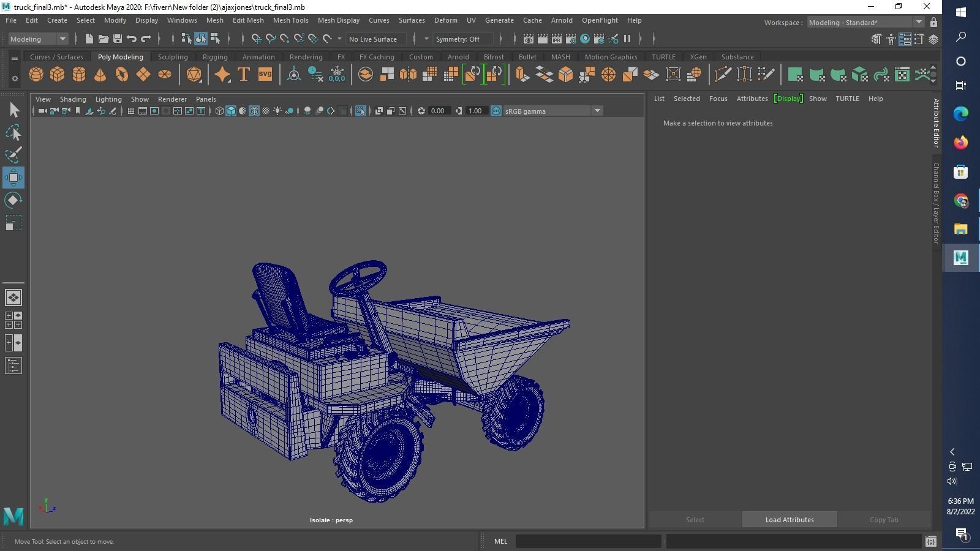The width and height of the screenshot is (980, 551).
Task: Toggle Snap to curves magnet icon
Action: click(271, 39)
